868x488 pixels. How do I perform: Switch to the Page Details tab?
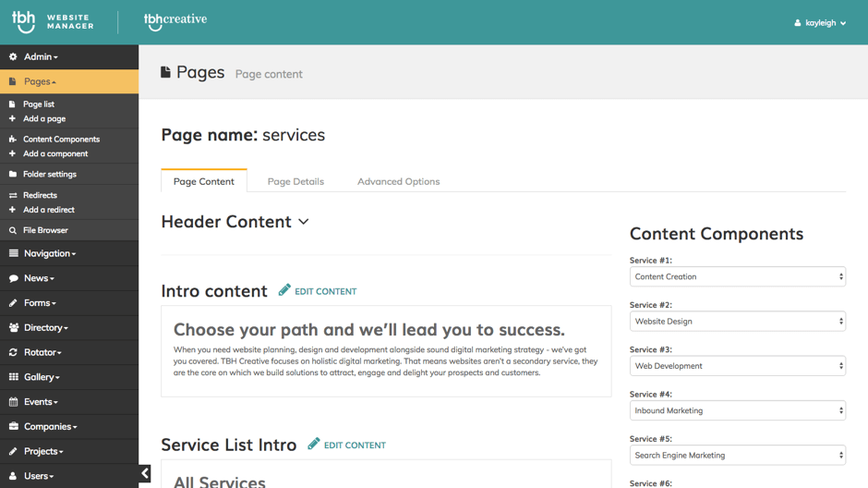[x=295, y=181]
